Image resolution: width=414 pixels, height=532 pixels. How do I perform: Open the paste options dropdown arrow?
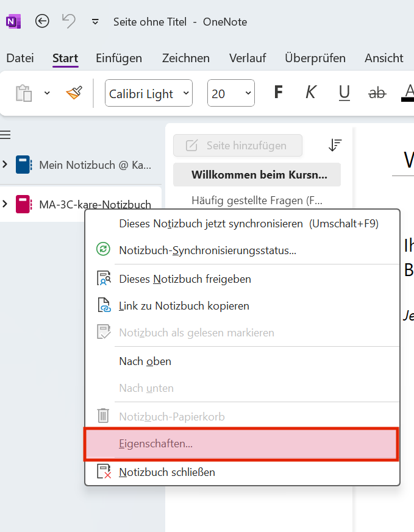click(47, 93)
